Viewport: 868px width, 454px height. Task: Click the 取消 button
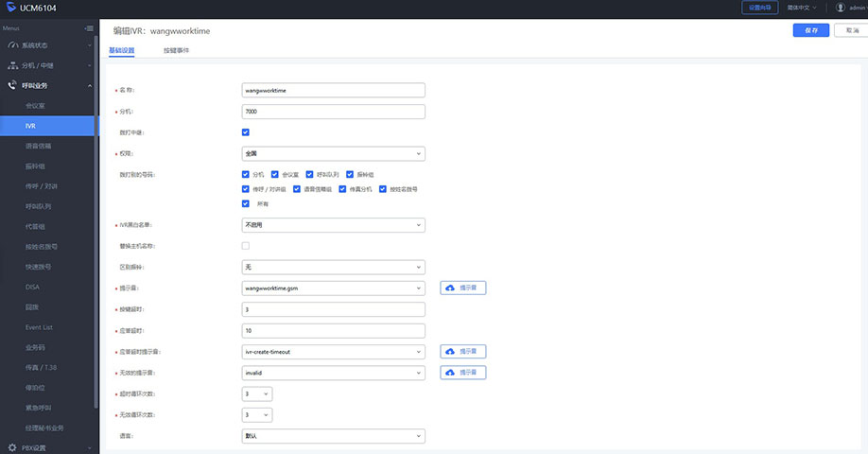pos(851,30)
